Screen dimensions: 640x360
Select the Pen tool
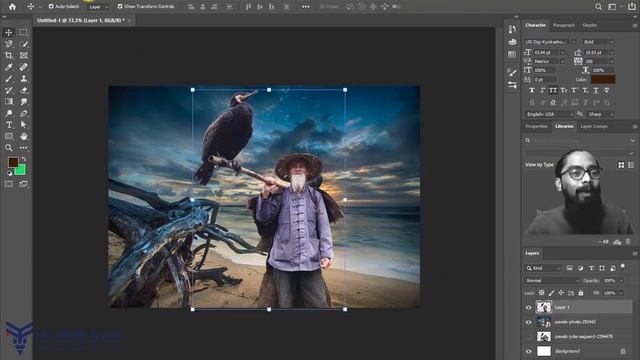click(24, 113)
